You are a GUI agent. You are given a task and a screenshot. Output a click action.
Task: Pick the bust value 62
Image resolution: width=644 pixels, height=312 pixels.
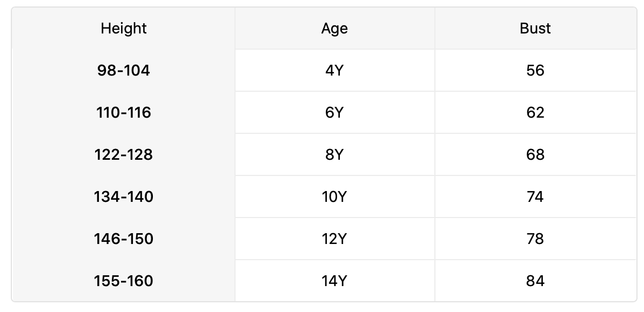(x=535, y=113)
